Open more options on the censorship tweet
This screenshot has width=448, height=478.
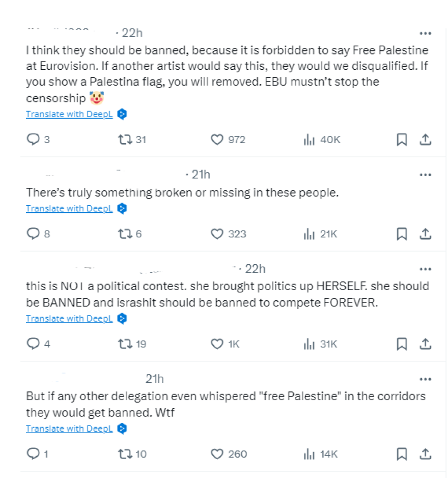(425, 34)
